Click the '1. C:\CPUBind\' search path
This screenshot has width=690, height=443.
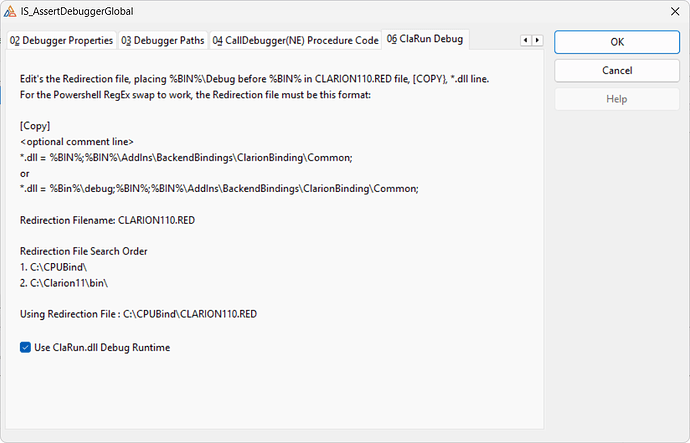click(53, 267)
